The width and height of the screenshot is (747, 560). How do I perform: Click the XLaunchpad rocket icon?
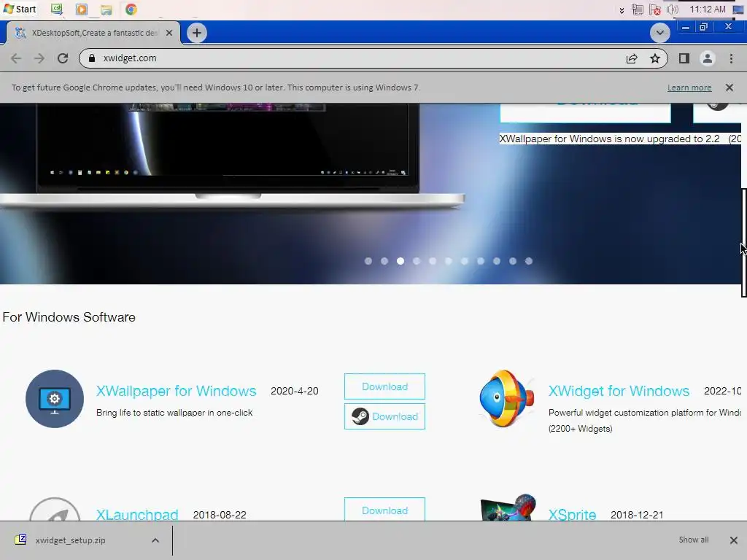[55, 508]
